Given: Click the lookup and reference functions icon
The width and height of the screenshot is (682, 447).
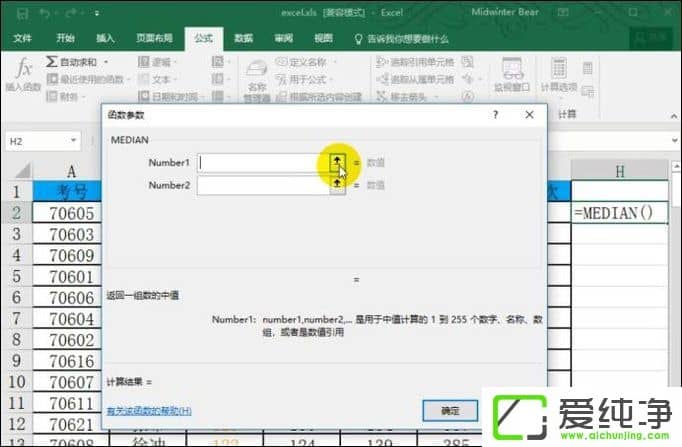Looking at the screenshot, I should 219,62.
